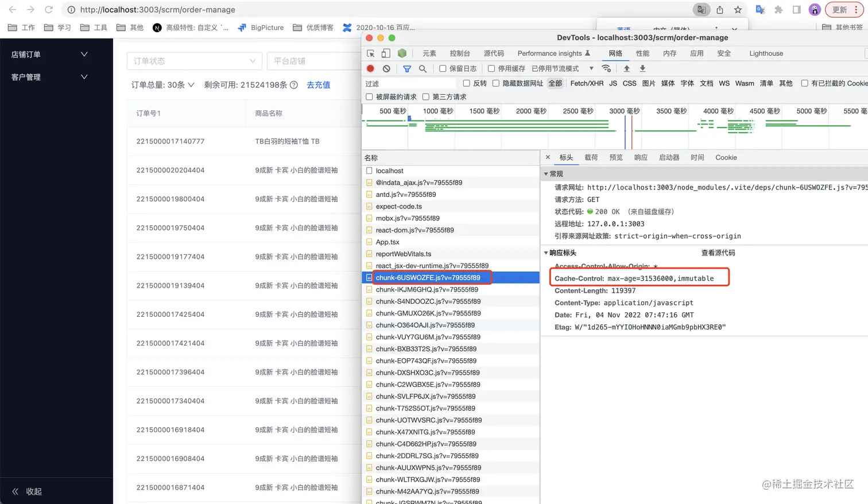
Task: Click the 去充值 link
Action: pyautogui.click(x=319, y=85)
